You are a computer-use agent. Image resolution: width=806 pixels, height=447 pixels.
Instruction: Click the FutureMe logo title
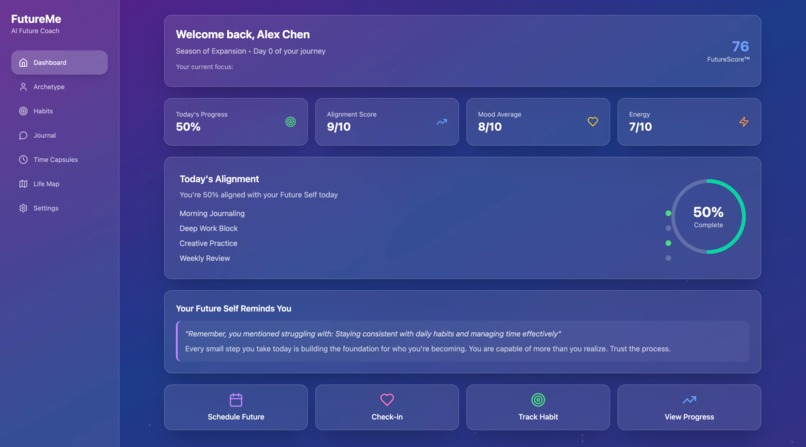pos(36,19)
